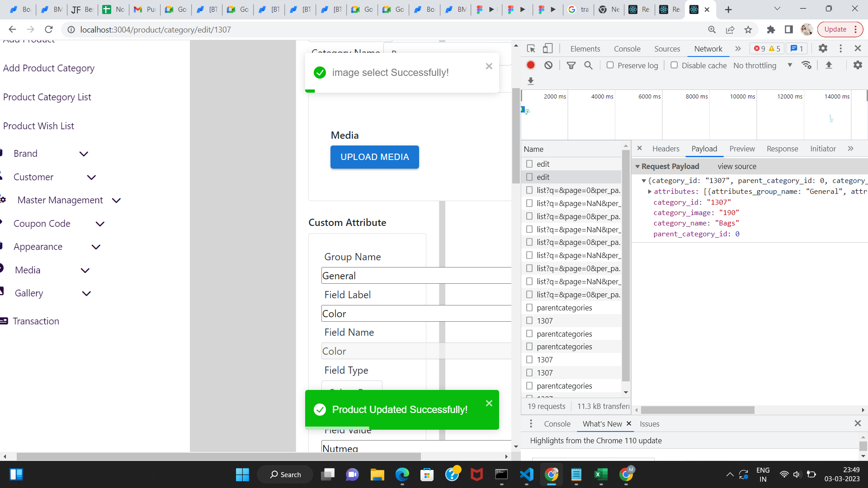Click view source link
The width and height of the screenshot is (868, 488).
pyautogui.click(x=737, y=166)
